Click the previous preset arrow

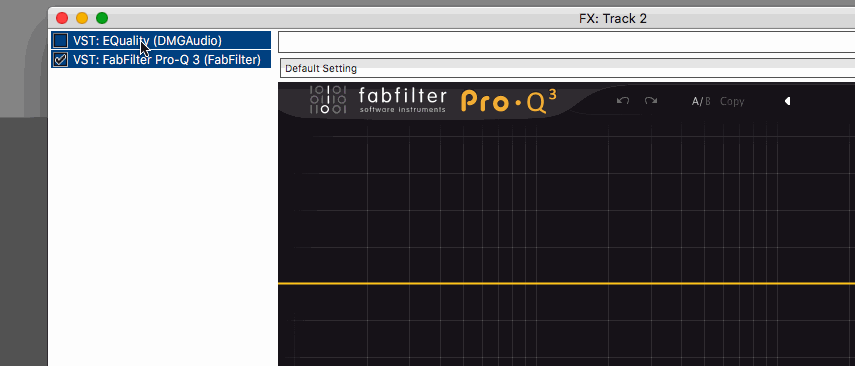tap(787, 101)
